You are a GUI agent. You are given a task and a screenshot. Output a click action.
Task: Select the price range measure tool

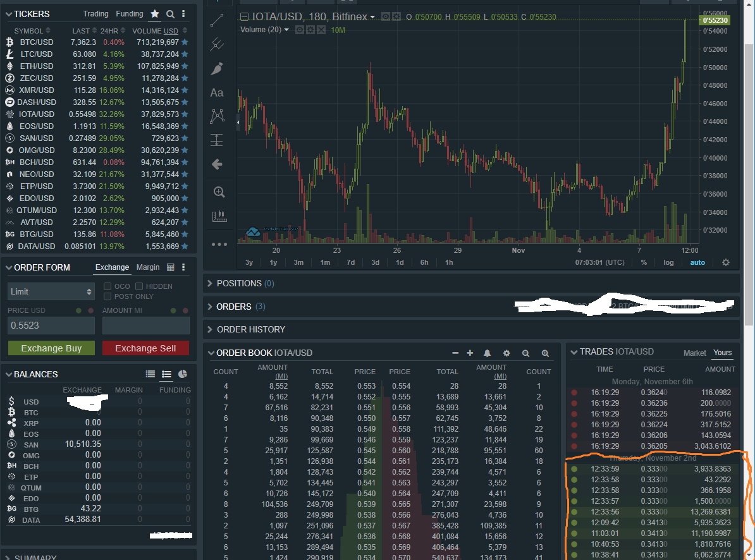point(217,140)
